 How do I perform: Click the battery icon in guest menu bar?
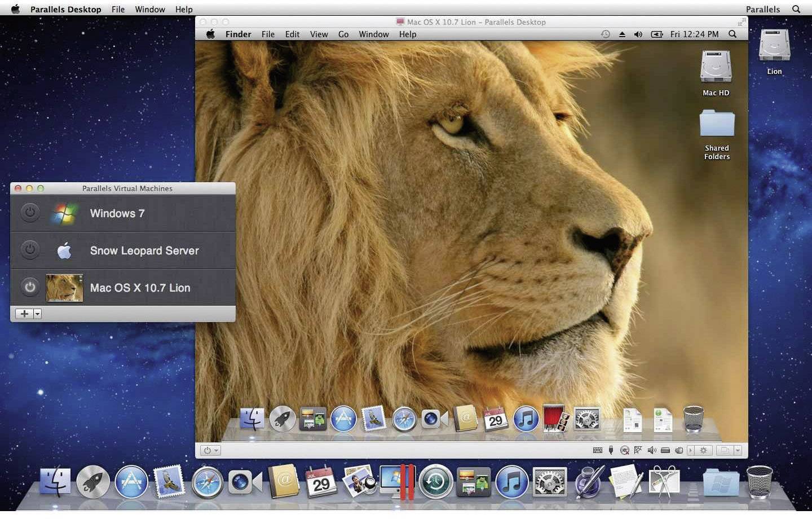(657, 34)
